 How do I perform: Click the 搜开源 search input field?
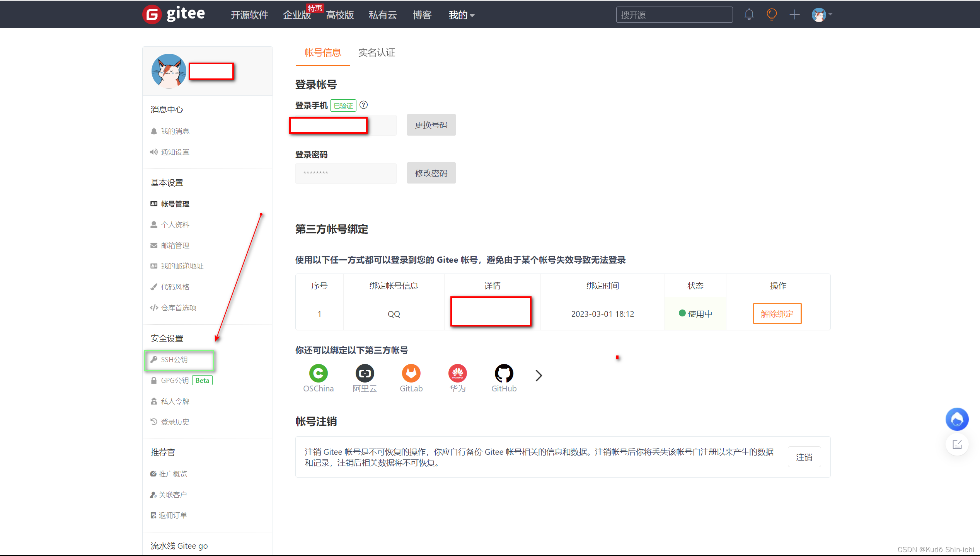coord(674,14)
